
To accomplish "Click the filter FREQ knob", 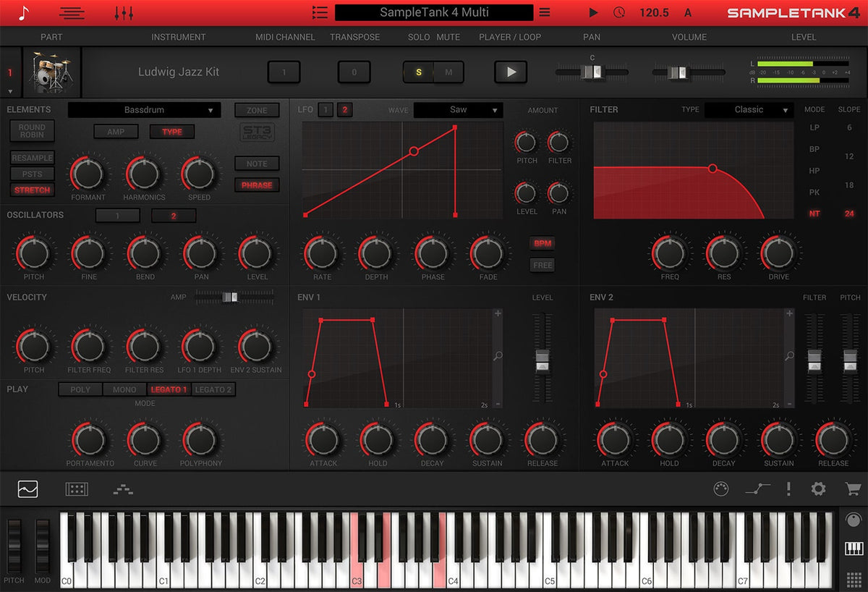I will coord(669,253).
